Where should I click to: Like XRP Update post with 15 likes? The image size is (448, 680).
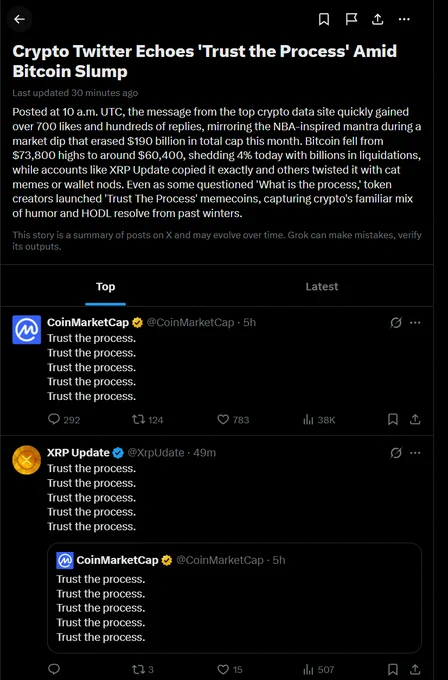229,669
